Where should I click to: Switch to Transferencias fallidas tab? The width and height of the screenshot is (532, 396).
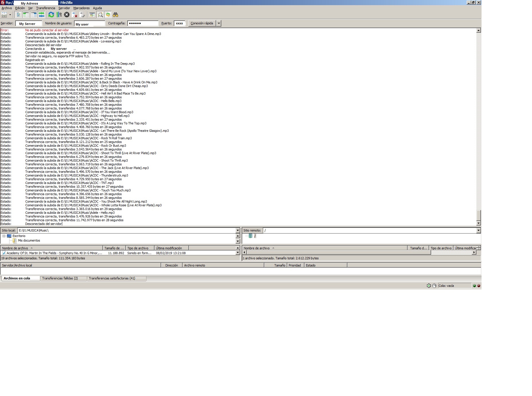tap(63, 279)
